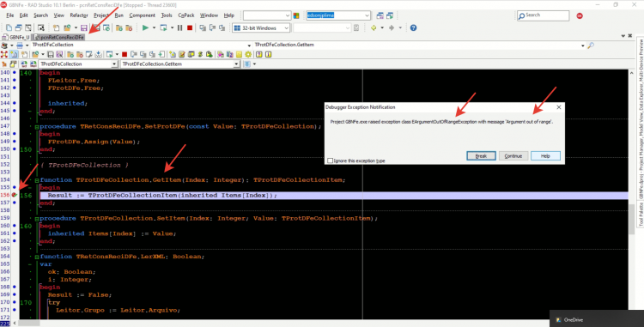Click the editor vertical scrollbar thumb
Viewport: 644px width, 327px height.
tap(632, 219)
